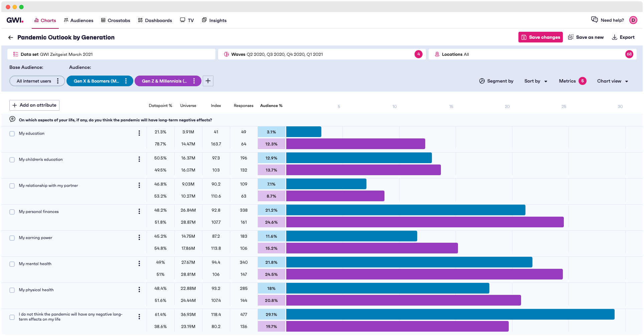
Task: Open the TV section icon
Action: pyautogui.click(x=182, y=20)
